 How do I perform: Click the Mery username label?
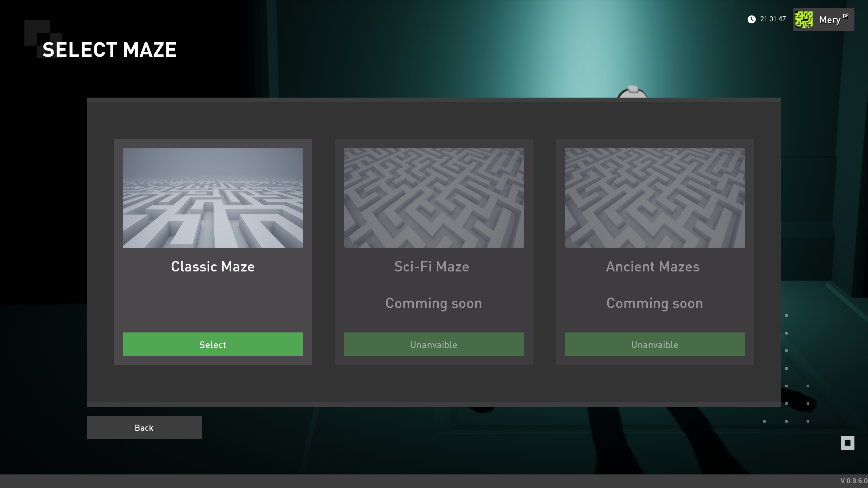830,20
